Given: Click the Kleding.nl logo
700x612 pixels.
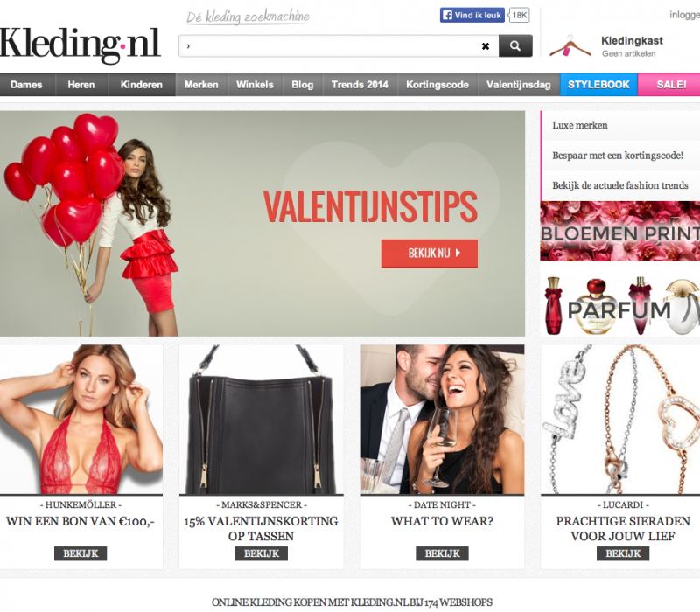Looking at the screenshot, I should pos(80,45).
